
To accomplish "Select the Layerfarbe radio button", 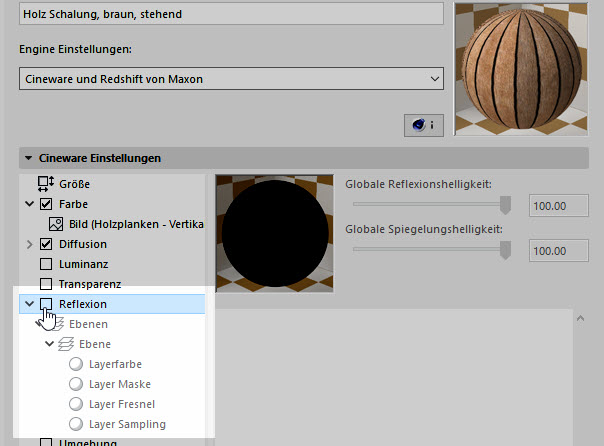I will tap(76, 364).
